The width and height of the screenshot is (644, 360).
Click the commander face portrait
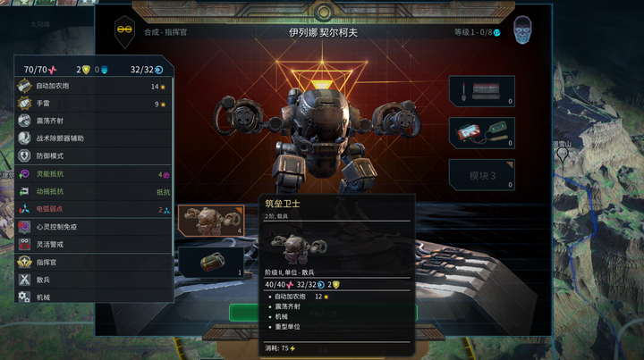pyautogui.click(x=522, y=29)
